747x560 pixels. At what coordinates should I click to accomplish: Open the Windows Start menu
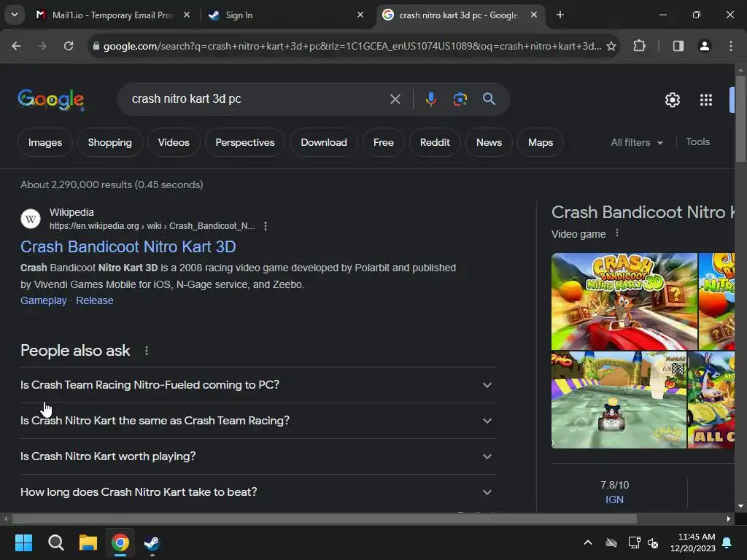23,542
